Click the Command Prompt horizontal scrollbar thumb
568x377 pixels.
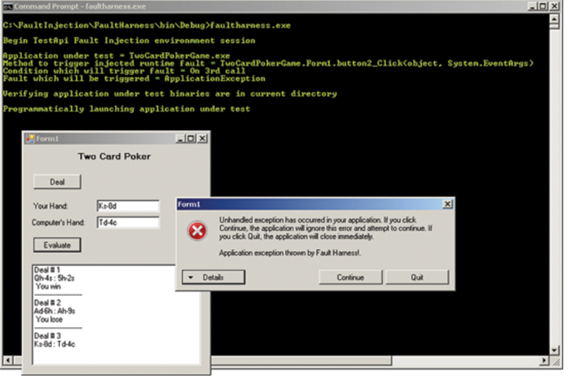[x=301, y=360]
